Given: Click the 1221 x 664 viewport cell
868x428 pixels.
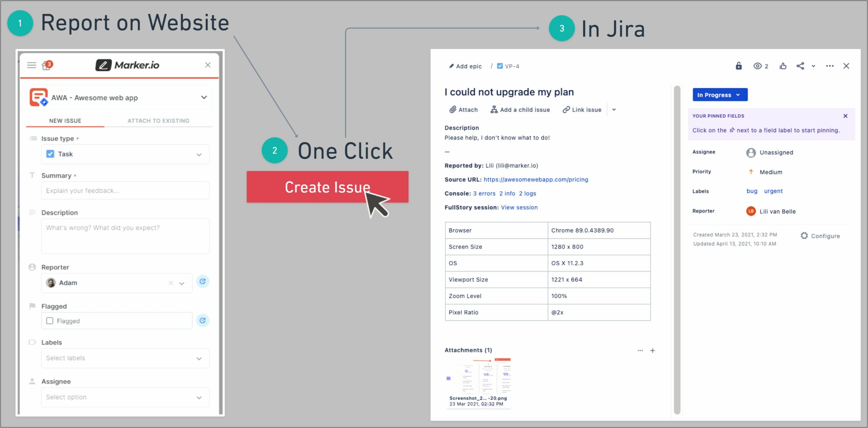Looking at the screenshot, I should pos(599,280).
